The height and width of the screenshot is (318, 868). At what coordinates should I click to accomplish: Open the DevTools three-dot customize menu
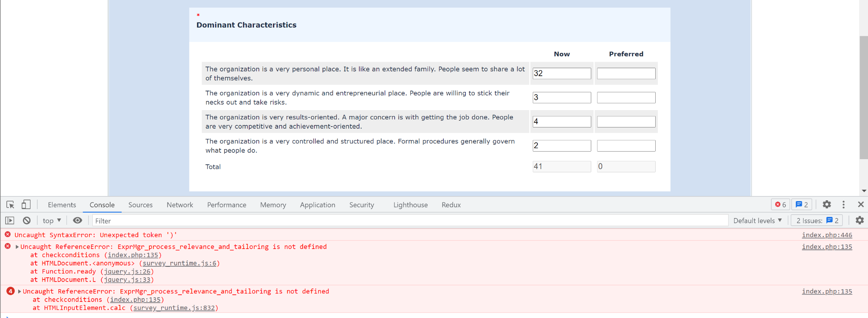coord(843,205)
